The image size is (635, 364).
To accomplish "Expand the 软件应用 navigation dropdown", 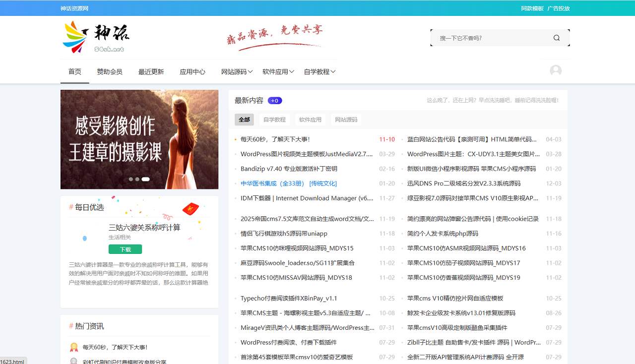I will click(277, 71).
